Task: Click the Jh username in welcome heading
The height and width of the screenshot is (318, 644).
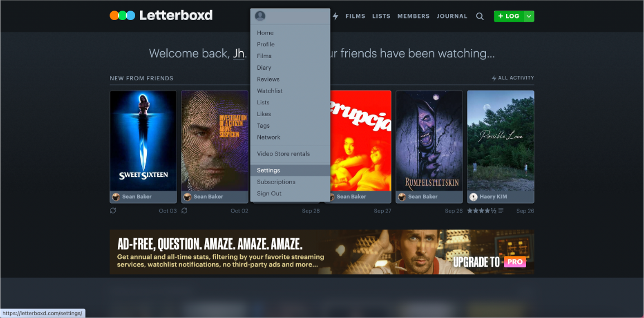Action: [238, 54]
